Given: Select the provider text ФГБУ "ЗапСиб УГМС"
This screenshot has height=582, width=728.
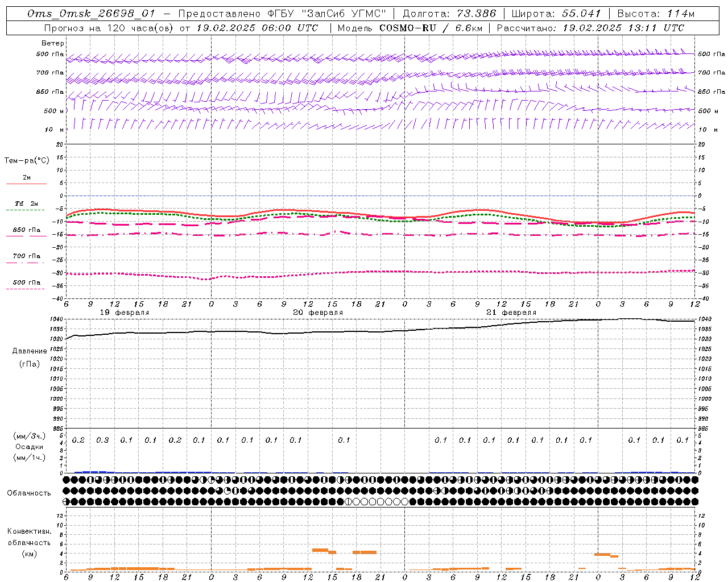Looking at the screenshot, I should [x=326, y=14].
